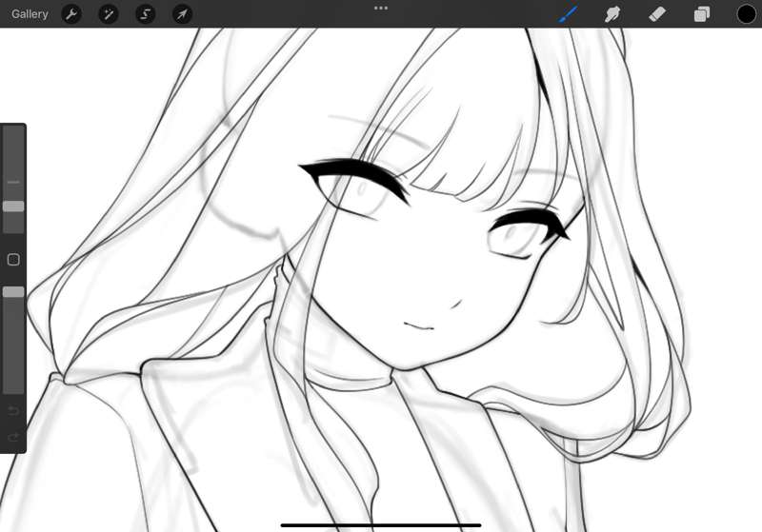Click the brush opacity slider handle
Screen dimensions: 762x532
[13, 292]
